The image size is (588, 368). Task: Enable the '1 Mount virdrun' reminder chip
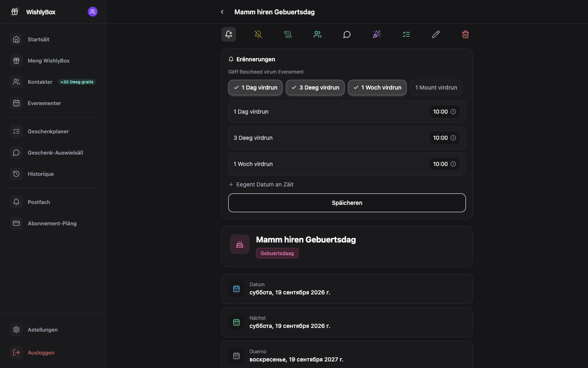click(x=436, y=88)
